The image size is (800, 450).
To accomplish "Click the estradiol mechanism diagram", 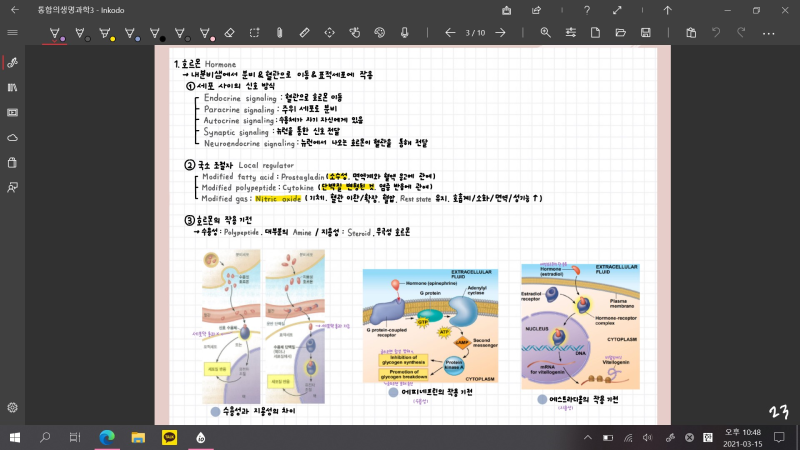I will (580, 326).
